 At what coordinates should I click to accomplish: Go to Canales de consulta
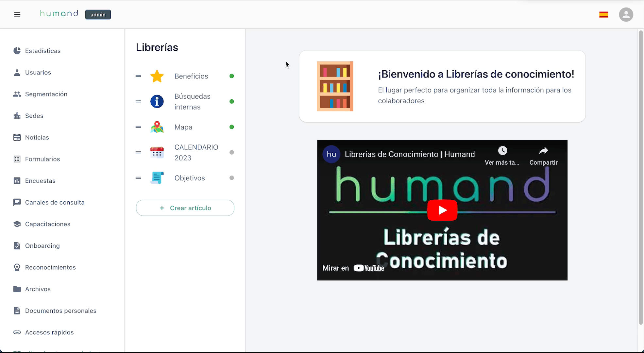(x=55, y=202)
